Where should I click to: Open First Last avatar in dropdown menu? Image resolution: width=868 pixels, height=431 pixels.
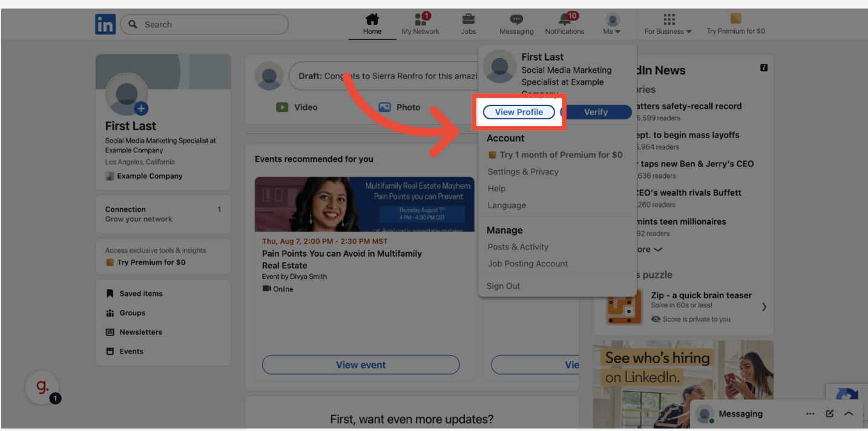point(499,67)
